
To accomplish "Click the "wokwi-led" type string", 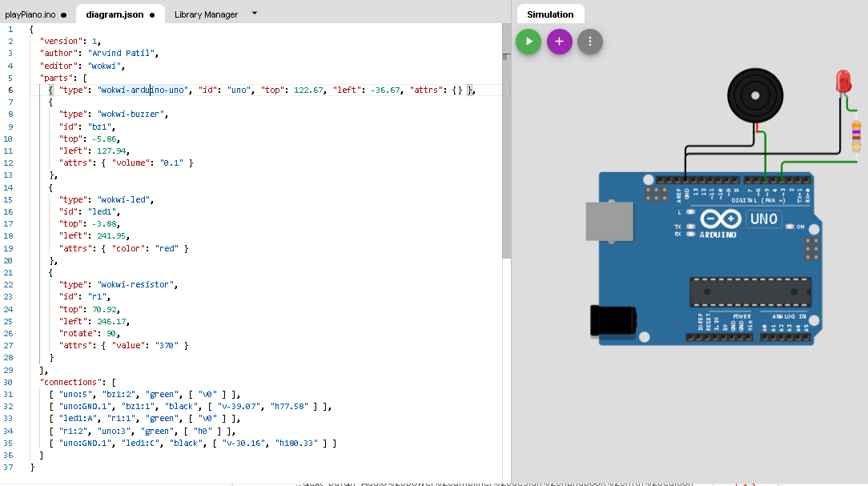I will click(x=123, y=200).
